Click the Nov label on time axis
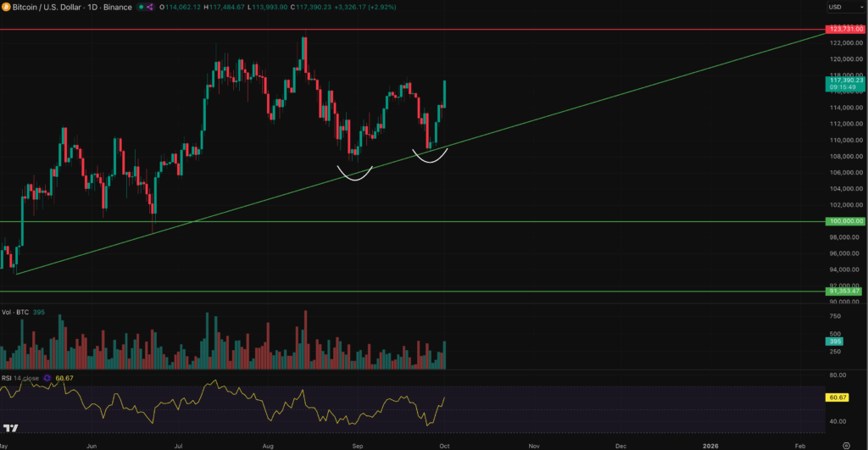 [534, 446]
